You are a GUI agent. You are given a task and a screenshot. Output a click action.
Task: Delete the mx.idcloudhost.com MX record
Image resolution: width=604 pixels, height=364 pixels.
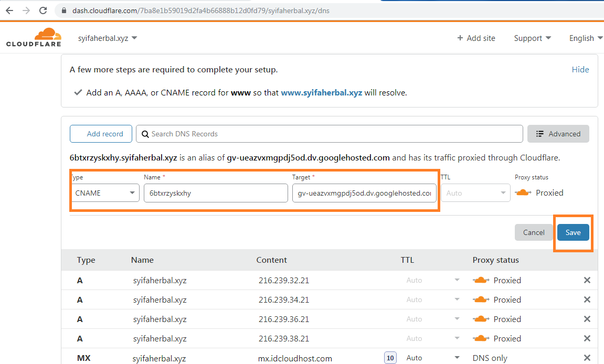click(587, 358)
